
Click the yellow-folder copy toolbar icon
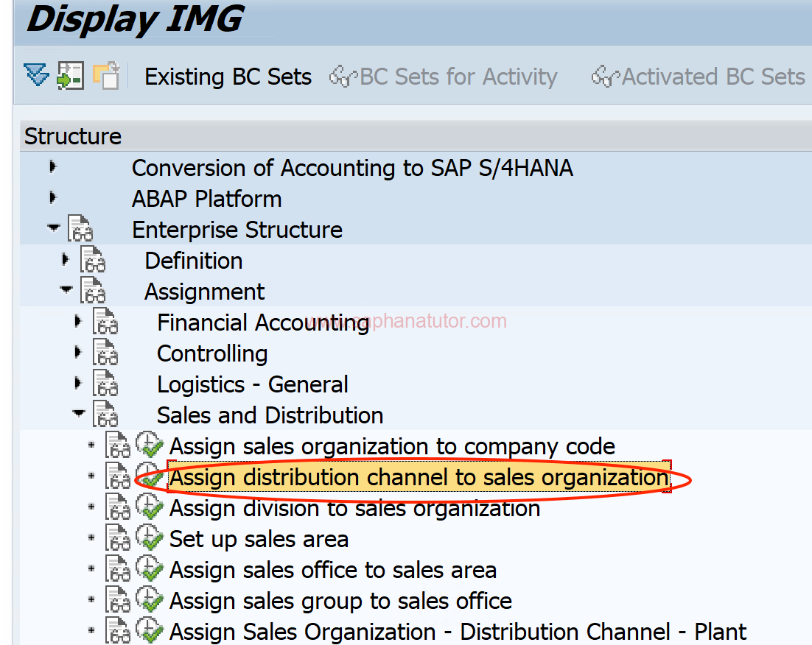tap(106, 76)
